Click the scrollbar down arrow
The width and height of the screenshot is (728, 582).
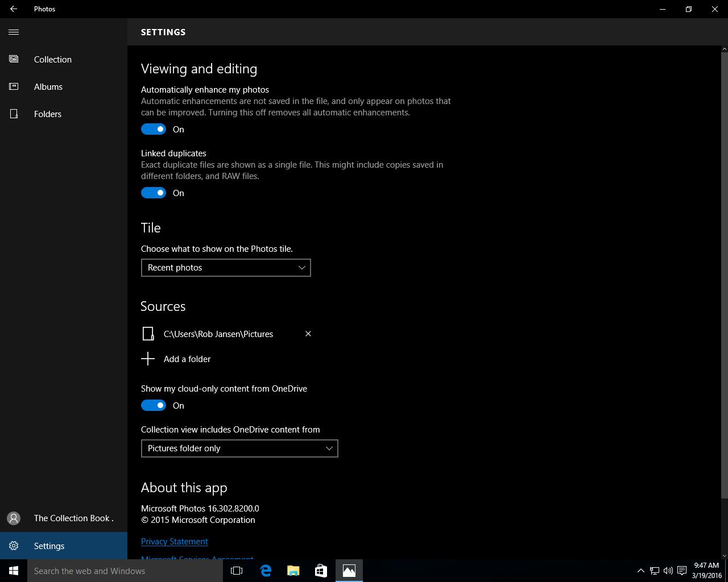[724, 555]
